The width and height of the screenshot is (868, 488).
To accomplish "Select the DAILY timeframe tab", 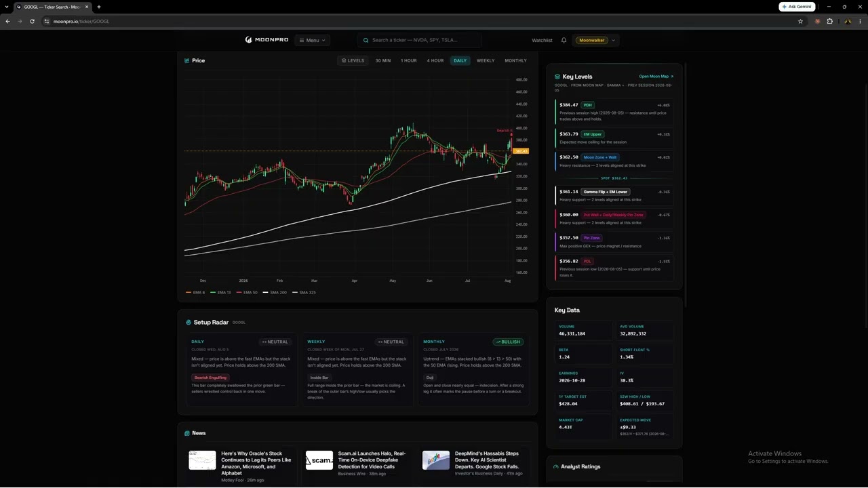I will (460, 60).
